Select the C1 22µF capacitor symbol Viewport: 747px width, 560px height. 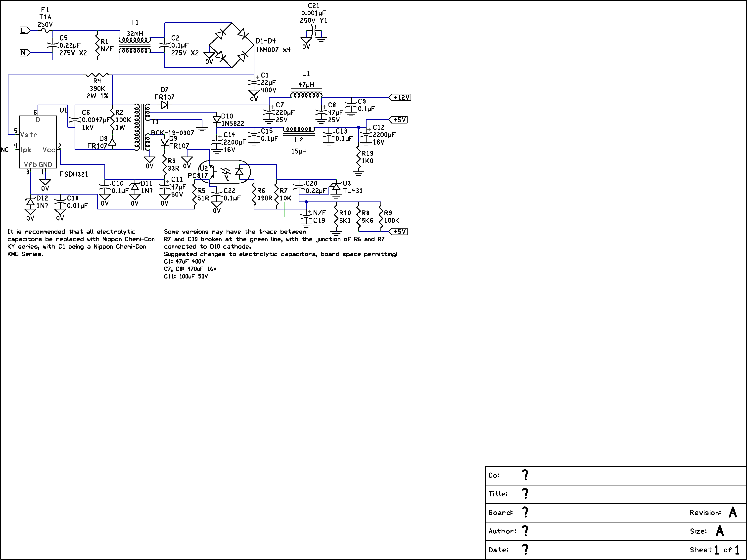(x=254, y=82)
